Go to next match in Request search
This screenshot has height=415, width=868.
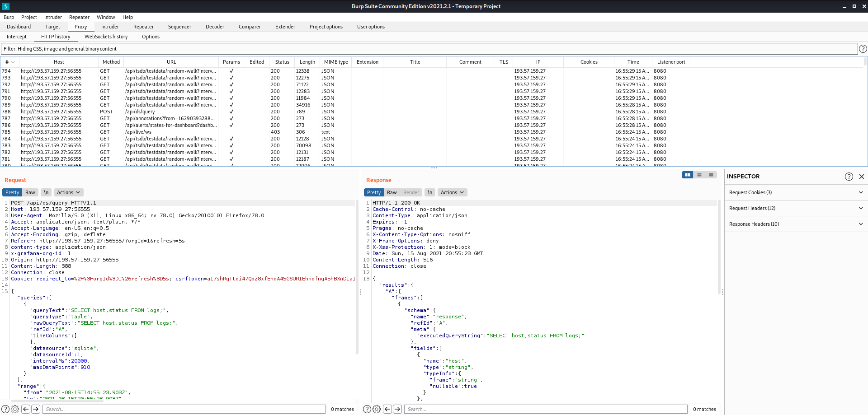click(36, 409)
